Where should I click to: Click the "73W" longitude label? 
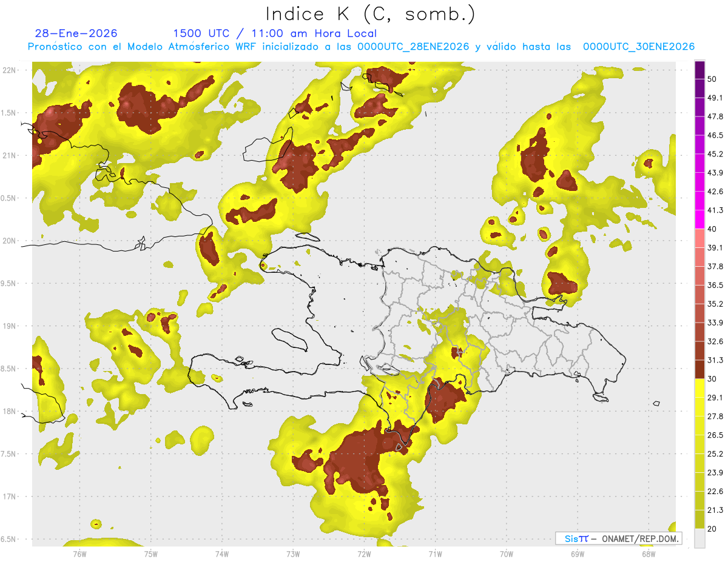[x=293, y=554]
